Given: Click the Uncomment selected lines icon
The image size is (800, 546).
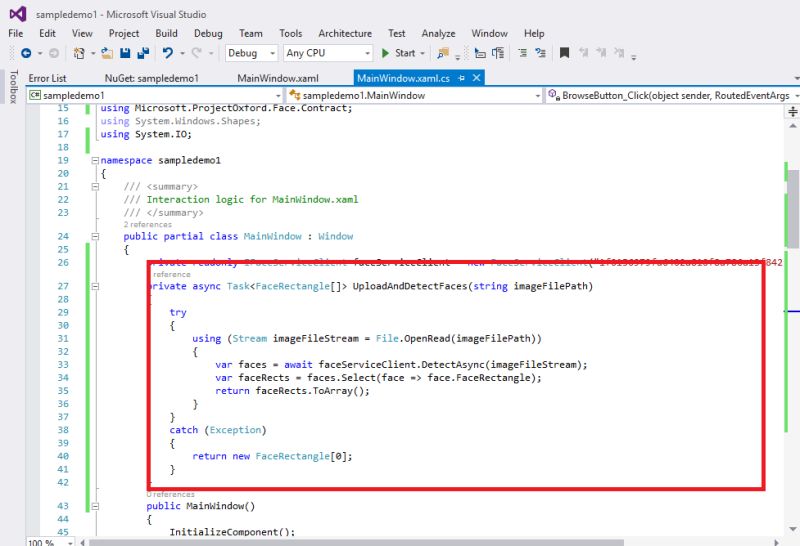Looking at the screenshot, I should point(540,53).
